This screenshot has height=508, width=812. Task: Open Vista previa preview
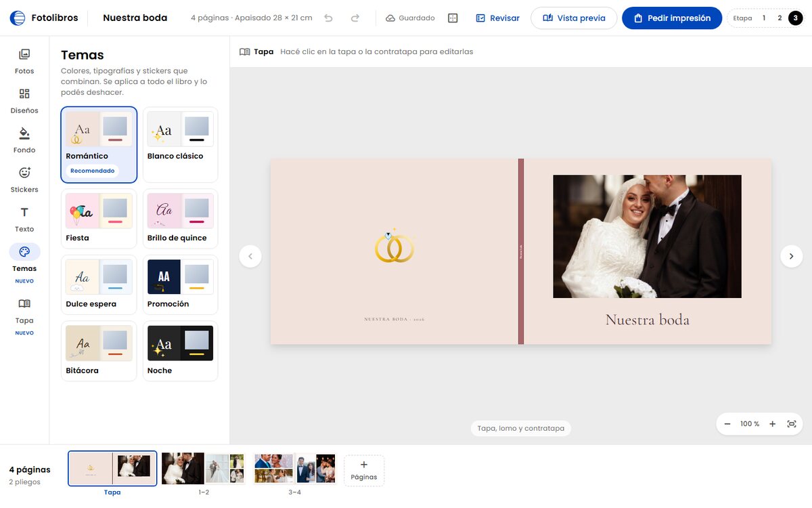(x=574, y=18)
